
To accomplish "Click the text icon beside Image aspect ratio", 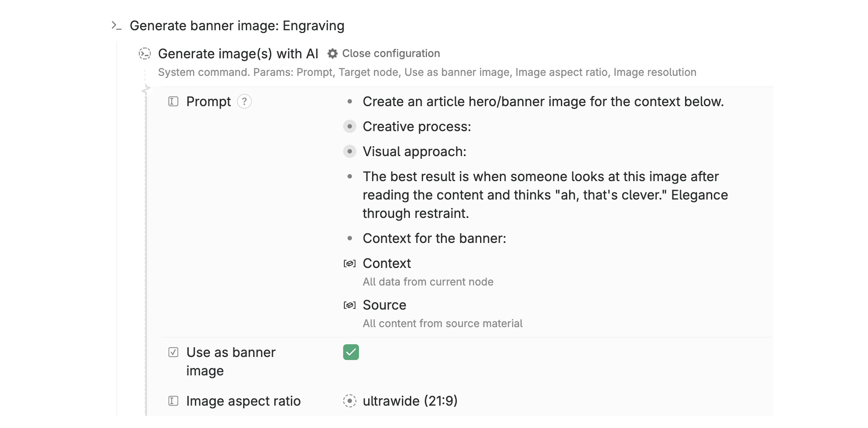I will click(173, 401).
